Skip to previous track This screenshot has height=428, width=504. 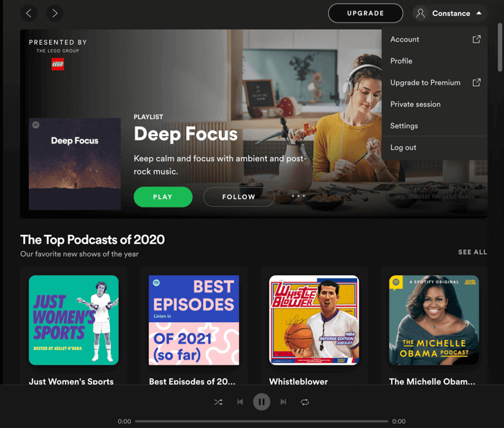pyautogui.click(x=240, y=402)
